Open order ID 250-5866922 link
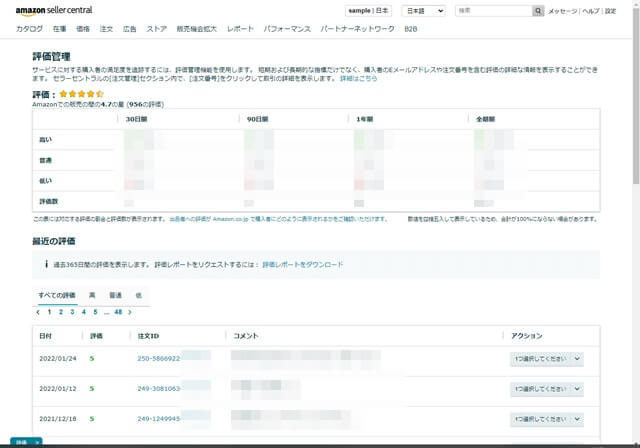Image resolution: width=640 pixels, height=448 pixels. tap(159, 358)
